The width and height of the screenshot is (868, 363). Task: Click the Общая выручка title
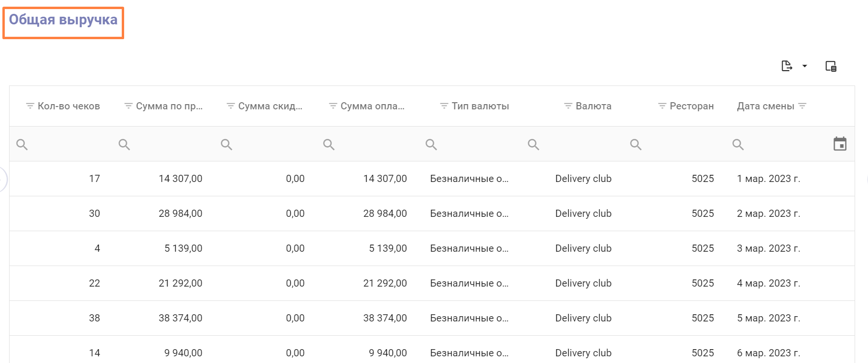pos(63,20)
